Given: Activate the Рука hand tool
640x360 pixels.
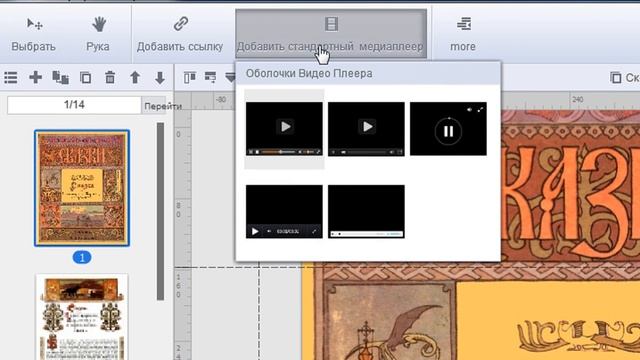Looking at the screenshot, I should [98, 35].
